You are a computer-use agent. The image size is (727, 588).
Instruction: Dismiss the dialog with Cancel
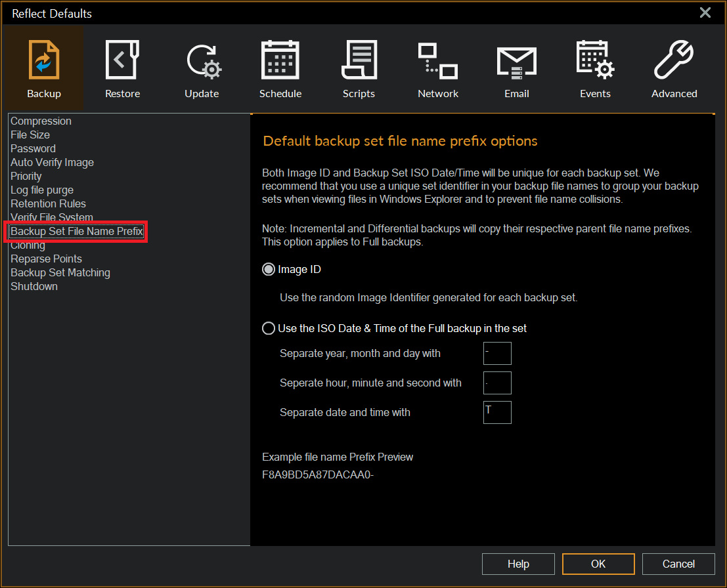(678, 564)
